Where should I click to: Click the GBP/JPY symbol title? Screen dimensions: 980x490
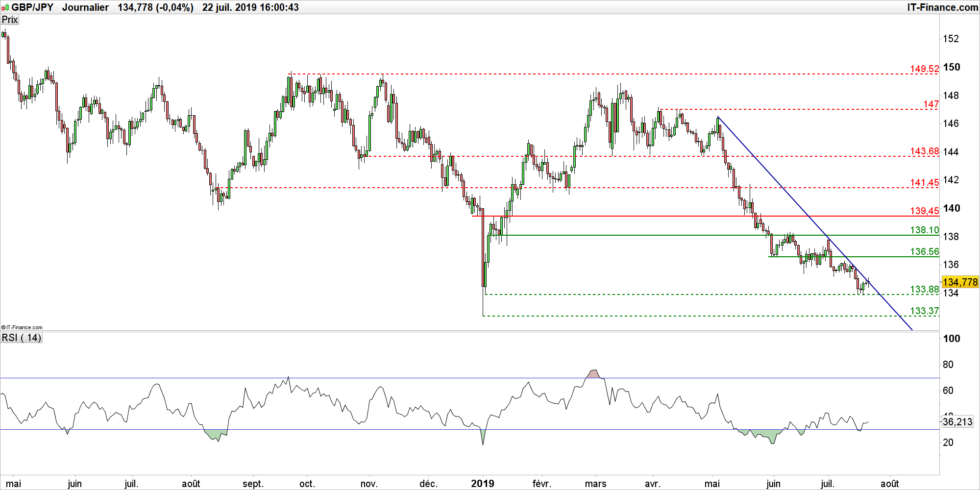pyautogui.click(x=32, y=7)
